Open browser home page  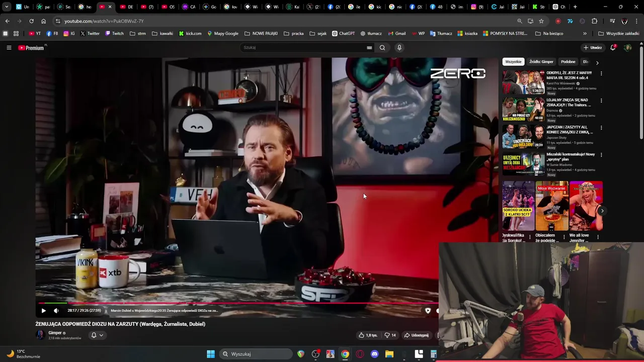[43, 21]
